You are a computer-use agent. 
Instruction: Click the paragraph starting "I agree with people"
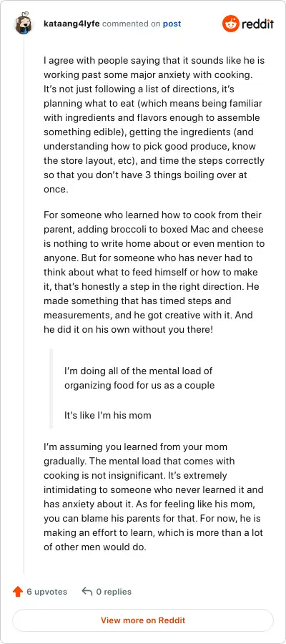154,125
